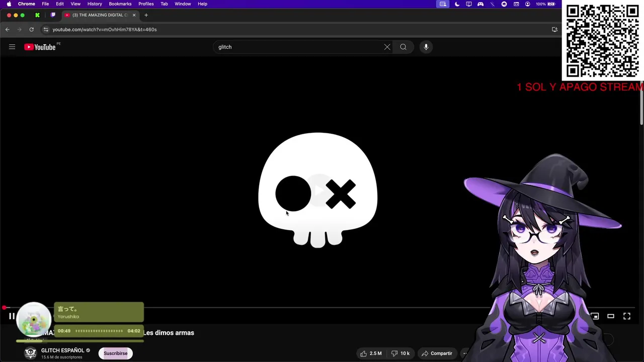Open the History menu
Screen dimensions: 644x362
[x=95, y=4]
